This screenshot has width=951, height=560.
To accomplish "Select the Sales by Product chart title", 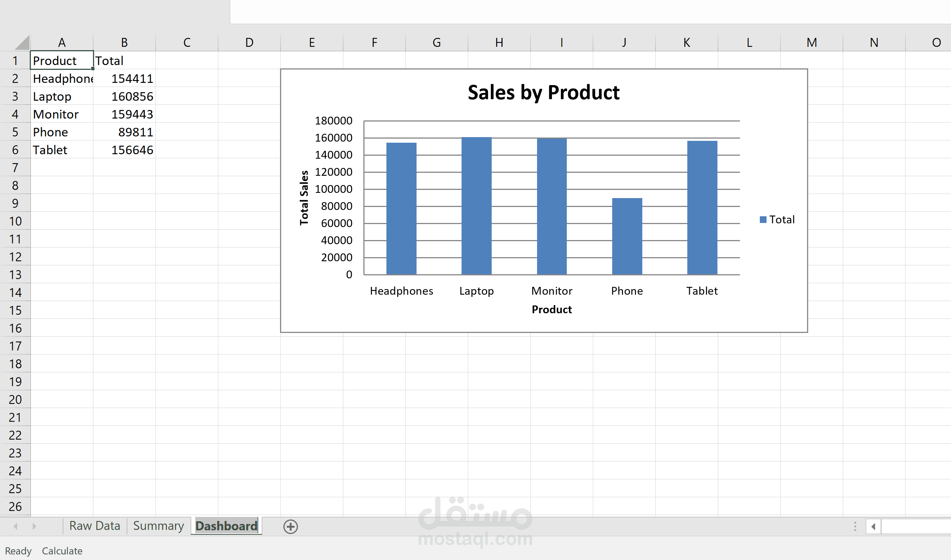I will 543,93.
